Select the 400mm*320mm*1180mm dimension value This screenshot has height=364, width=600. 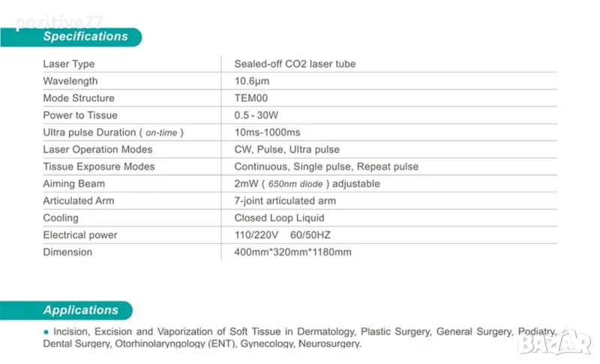coord(292,252)
